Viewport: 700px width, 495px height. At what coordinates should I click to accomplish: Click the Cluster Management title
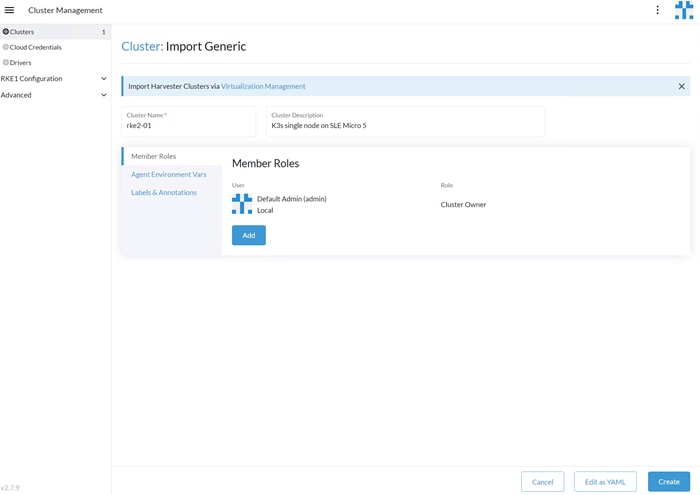65,10
